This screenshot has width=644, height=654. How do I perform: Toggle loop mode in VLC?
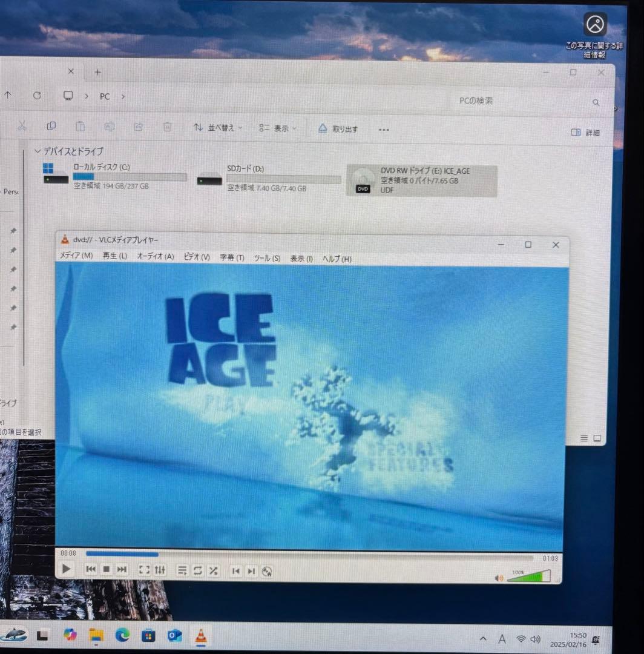(198, 570)
